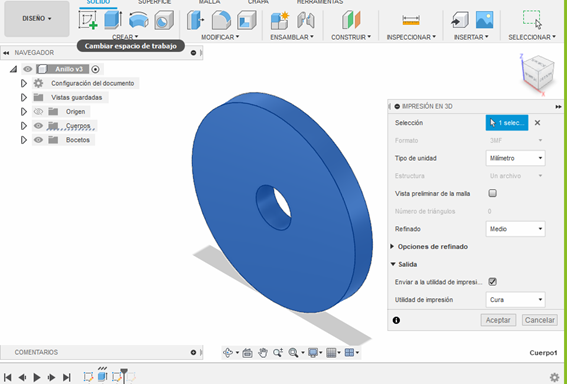
Task: Open the INSERTAR dropdown menu
Action: coord(471,37)
